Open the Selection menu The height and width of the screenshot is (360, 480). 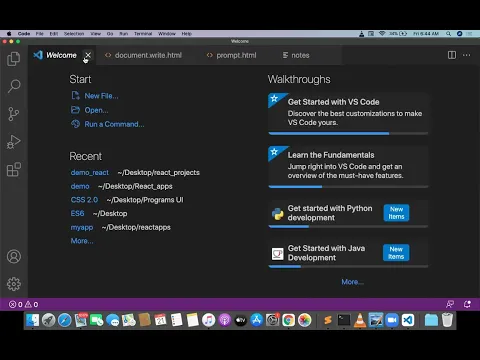(x=74, y=34)
